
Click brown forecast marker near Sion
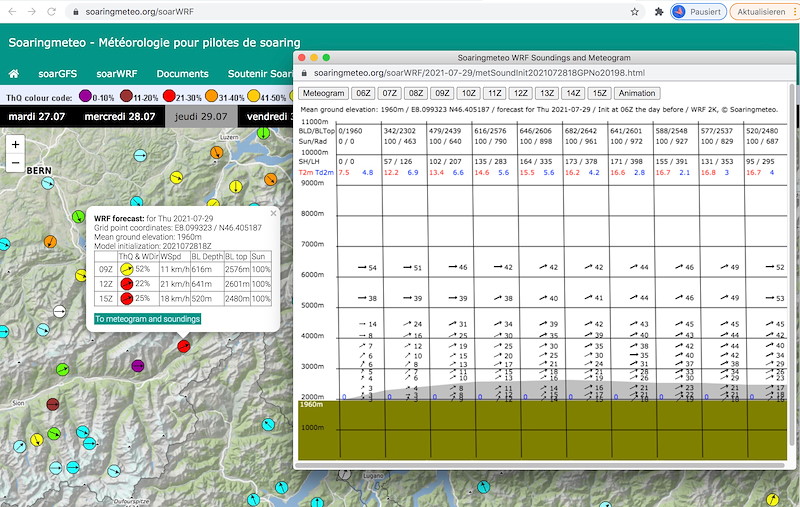(53, 404)
